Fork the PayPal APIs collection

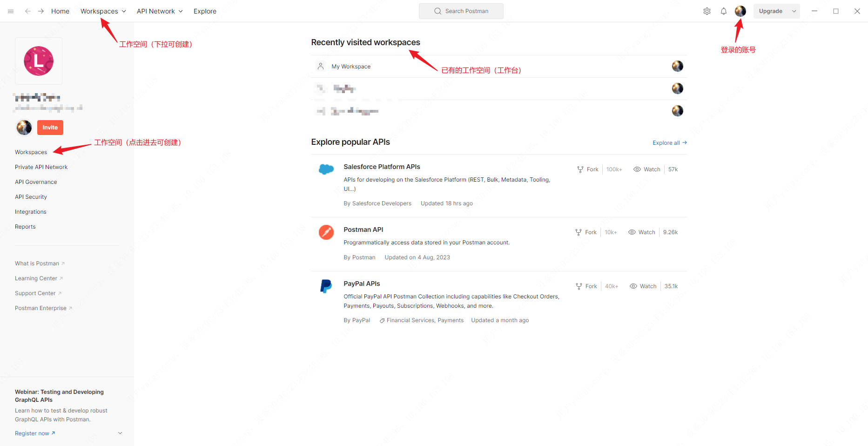(586, 286)
